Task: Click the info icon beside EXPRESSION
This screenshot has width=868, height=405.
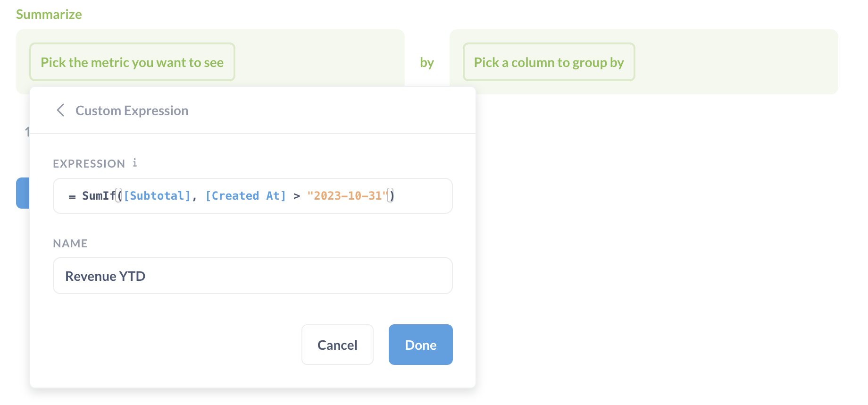Action: pyautogui.click(x=135, y=163)
